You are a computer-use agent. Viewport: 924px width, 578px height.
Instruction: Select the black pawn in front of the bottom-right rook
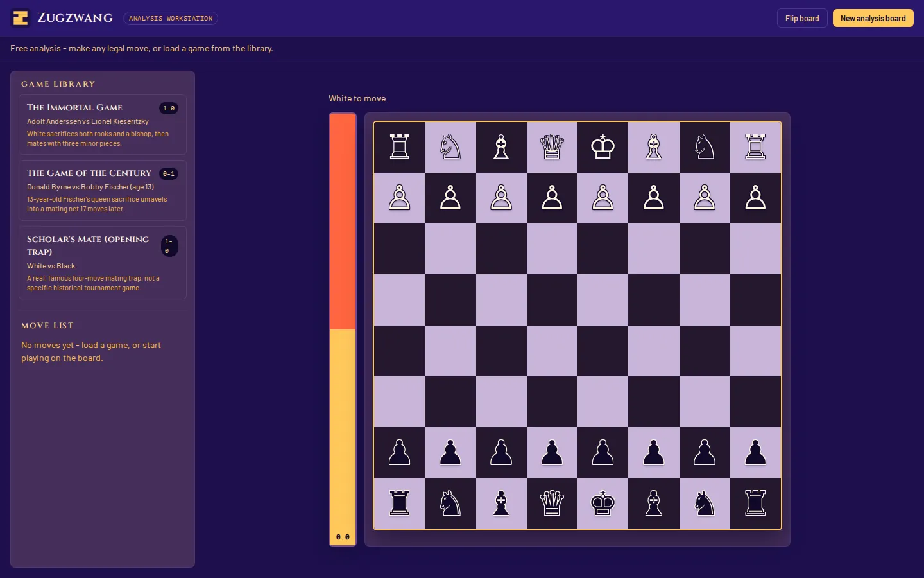pos(755,453)
